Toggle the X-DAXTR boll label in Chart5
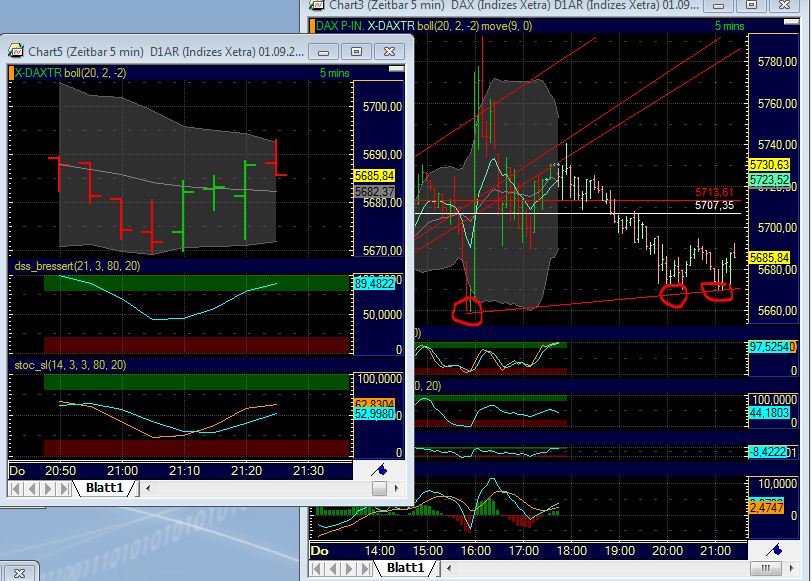Image resolution: width=811 pixels, height=581 pixels. [x=68, y=73]
